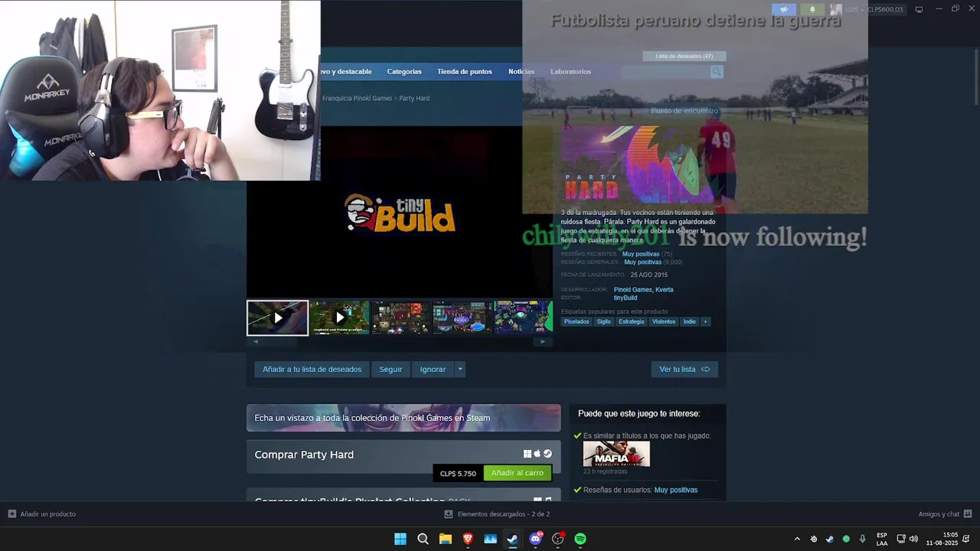The image size is (980, 551).
Task: Expand the Ignorar options dropdown arrow
Action: point(460,369)
